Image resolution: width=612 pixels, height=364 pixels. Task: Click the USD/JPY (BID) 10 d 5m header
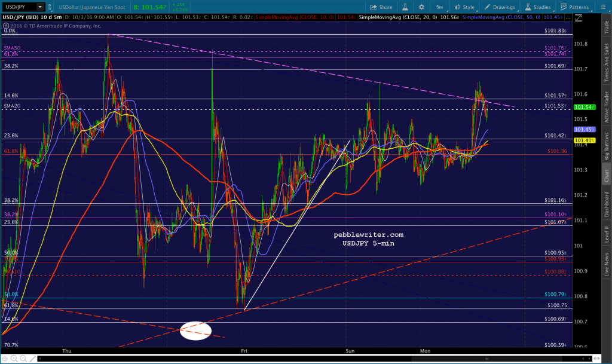coord(32,17)
